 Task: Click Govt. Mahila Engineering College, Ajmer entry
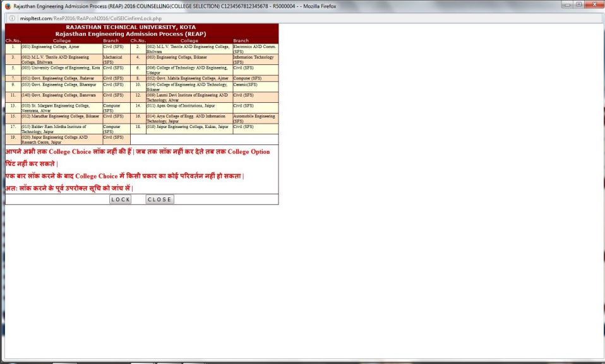tap(187, 78)
